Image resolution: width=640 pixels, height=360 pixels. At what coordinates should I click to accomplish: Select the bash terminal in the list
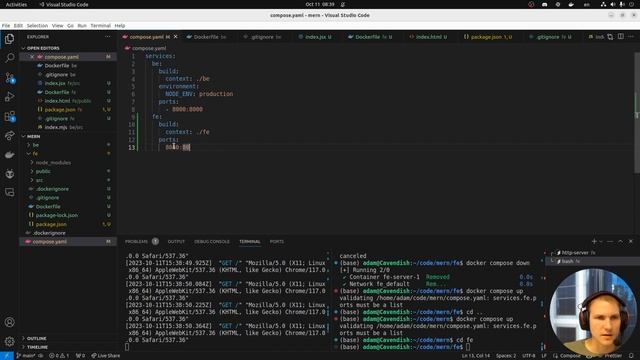[x=592, y=261]
